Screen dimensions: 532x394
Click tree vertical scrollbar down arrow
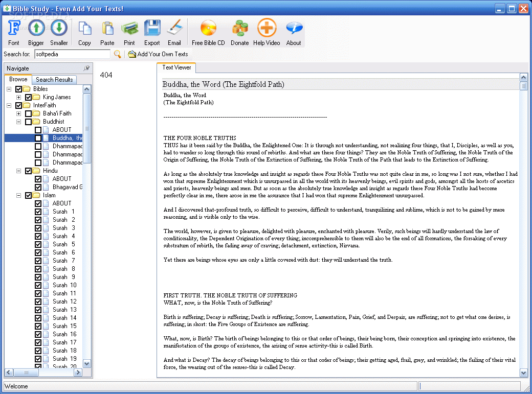(87, 363)
